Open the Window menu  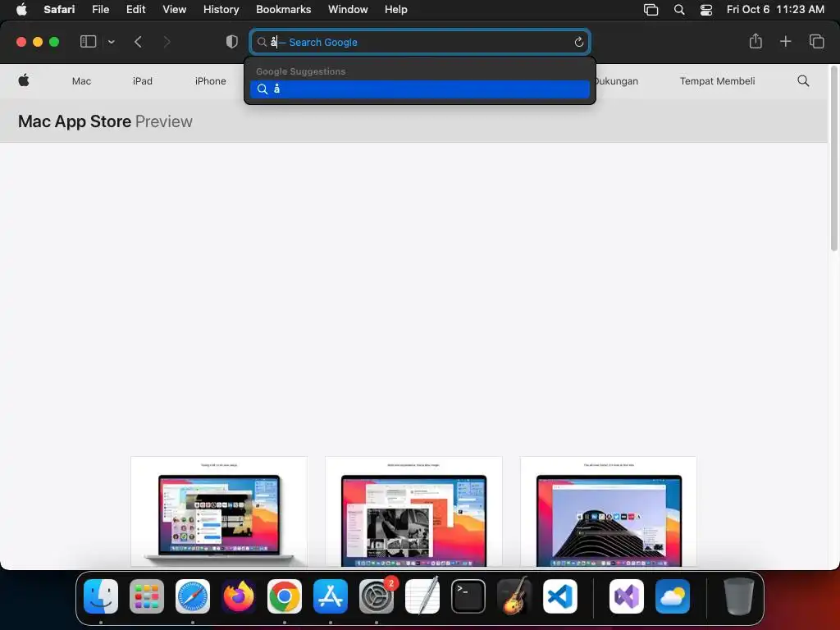(348, 9)
